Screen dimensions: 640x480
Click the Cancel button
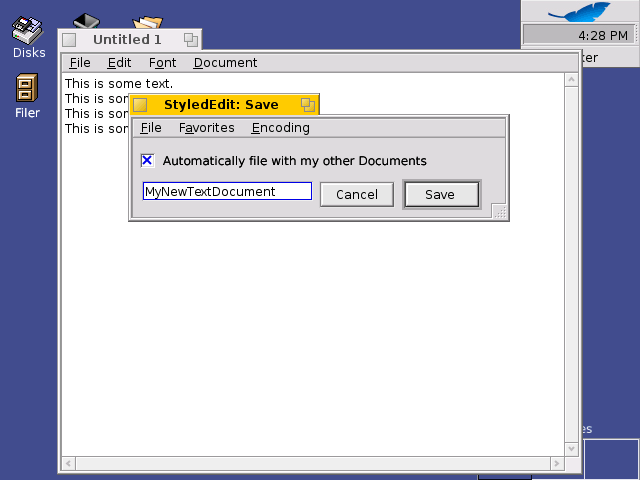pos(357,194)
